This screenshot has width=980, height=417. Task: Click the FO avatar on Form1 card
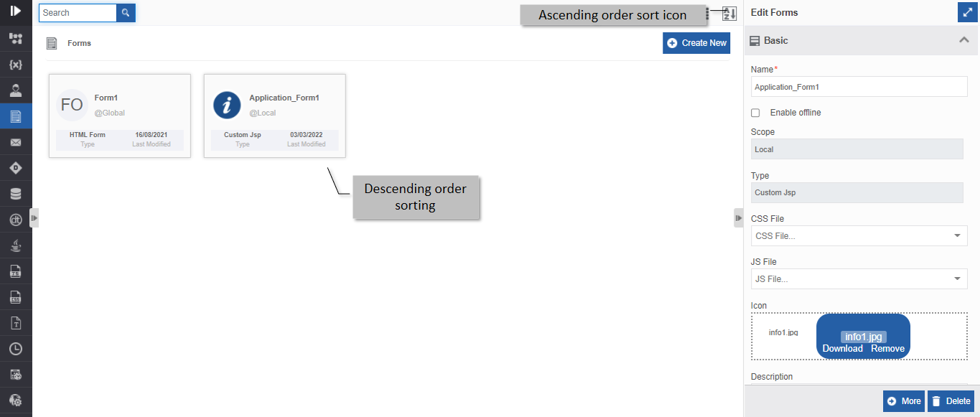click(72, 105)
